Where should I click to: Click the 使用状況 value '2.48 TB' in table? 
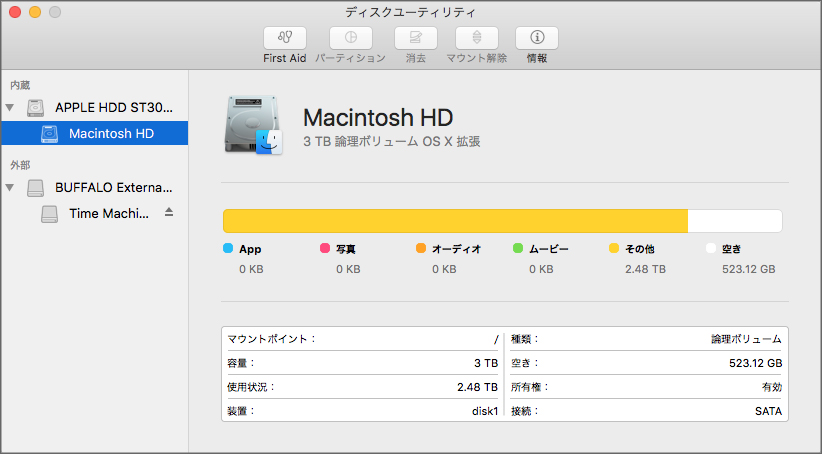click(x=477, y=387)
